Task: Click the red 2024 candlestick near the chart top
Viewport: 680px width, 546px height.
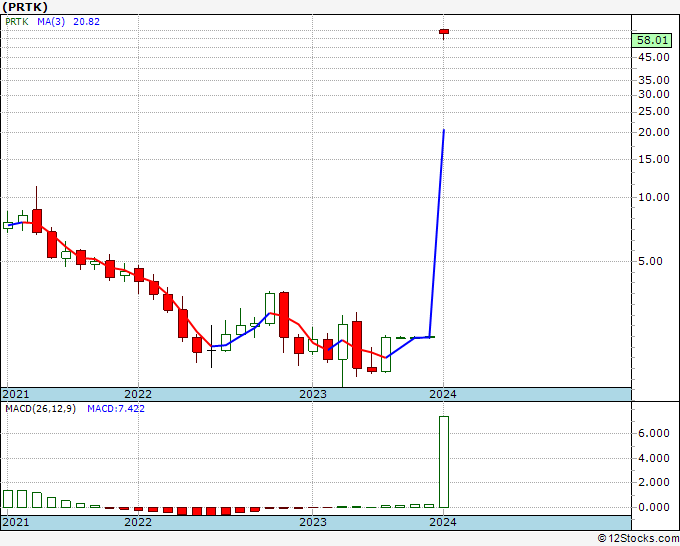Action: pyautogui.click(x=444, y=32)
